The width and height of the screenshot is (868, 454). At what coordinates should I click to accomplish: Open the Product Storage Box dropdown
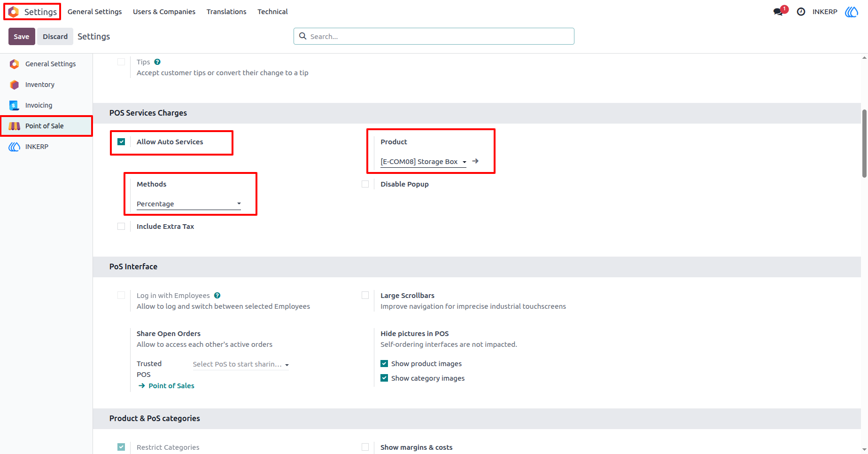coord(424,162)
